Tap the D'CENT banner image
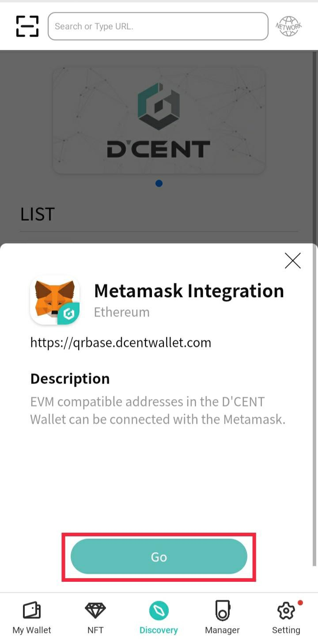The width and height of the screenshot is (318, 644). (x=159, y=121)
